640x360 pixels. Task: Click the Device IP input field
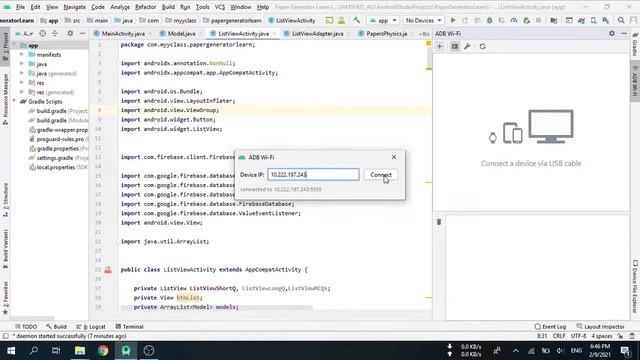pos(313,175)
